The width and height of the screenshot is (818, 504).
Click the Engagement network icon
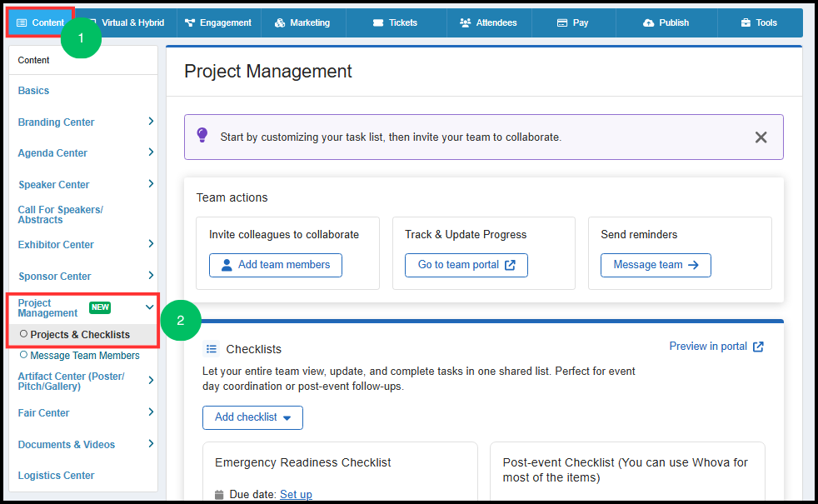[x=190, y=22]
